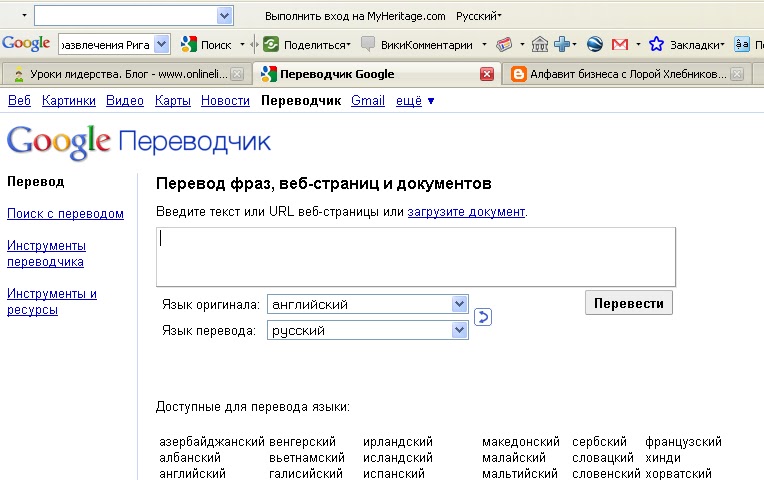Click the Перевод sidebar heading
The height and width of the screenshot is (480, 764).
pyautogui.click(x=36, y=182)
